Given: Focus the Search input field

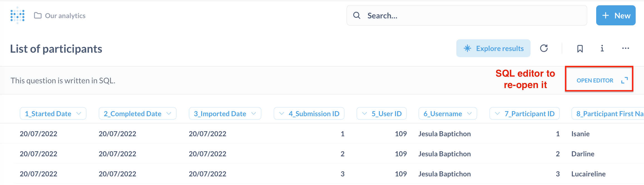Looking at the screenshot, I should 467,15.
